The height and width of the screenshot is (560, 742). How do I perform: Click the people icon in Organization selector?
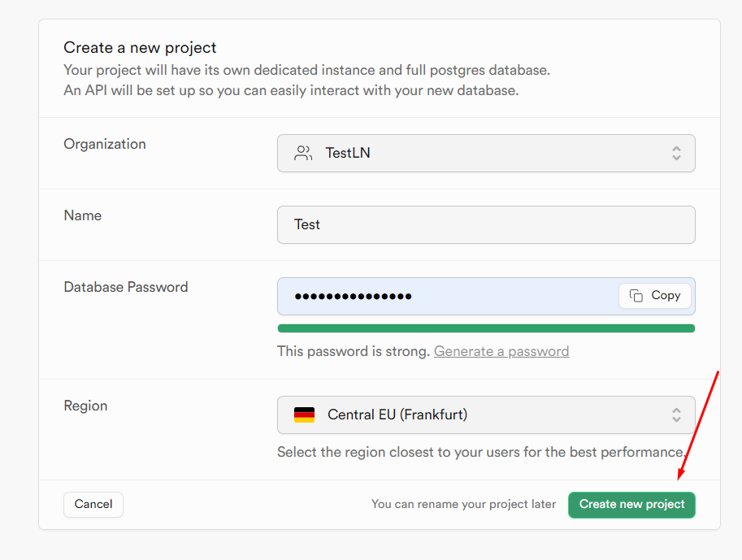(x=303, y=153)
